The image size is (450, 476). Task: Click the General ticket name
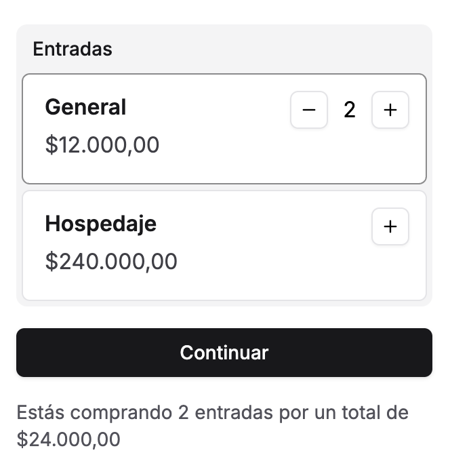85,107
